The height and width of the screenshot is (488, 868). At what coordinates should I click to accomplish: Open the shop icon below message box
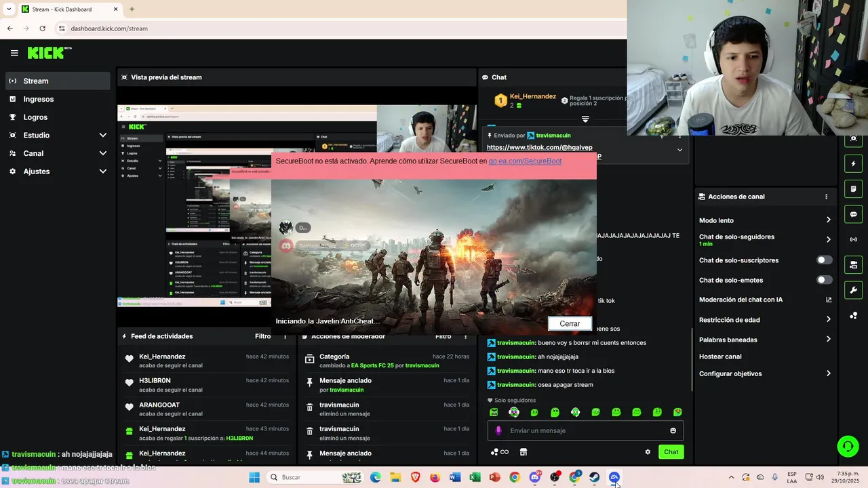point(523,452)
